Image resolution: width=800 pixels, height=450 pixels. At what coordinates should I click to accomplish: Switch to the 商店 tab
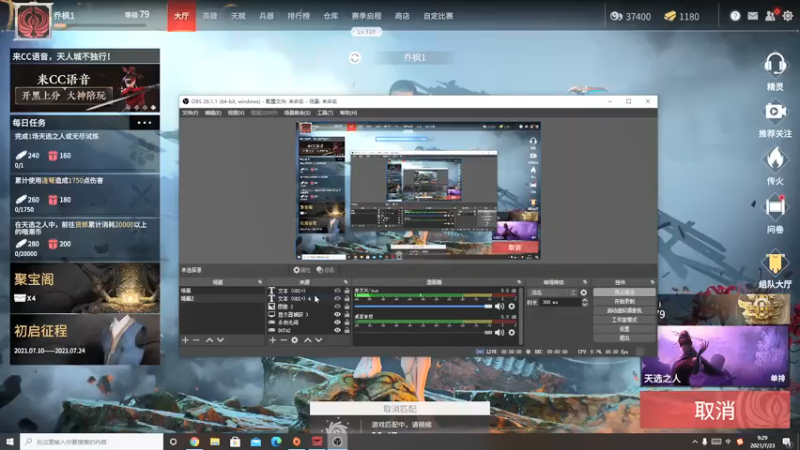tap(402, 16)
